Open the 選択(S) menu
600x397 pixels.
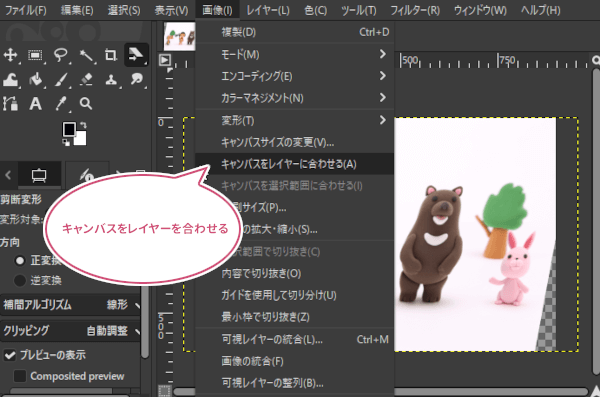pos(124,10)
